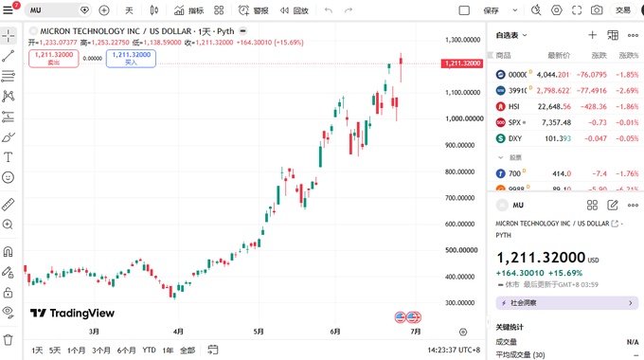Open indicator templates grid icon
The width and height of the screenshot is (644, 360).
pos(219,10)
